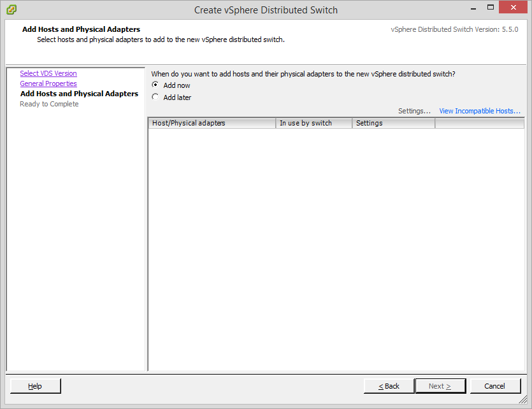Open View Incompatible Hosts link
Image resolution: width=532 pixels, height=409 pixels.
point(479,111)
